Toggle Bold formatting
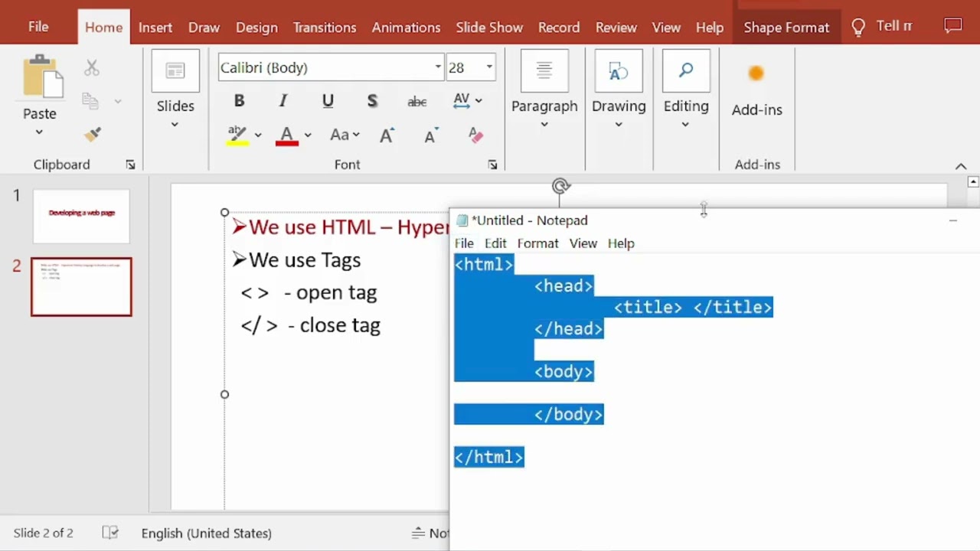This screenshot has height=551, width=980. coord(239,101)
